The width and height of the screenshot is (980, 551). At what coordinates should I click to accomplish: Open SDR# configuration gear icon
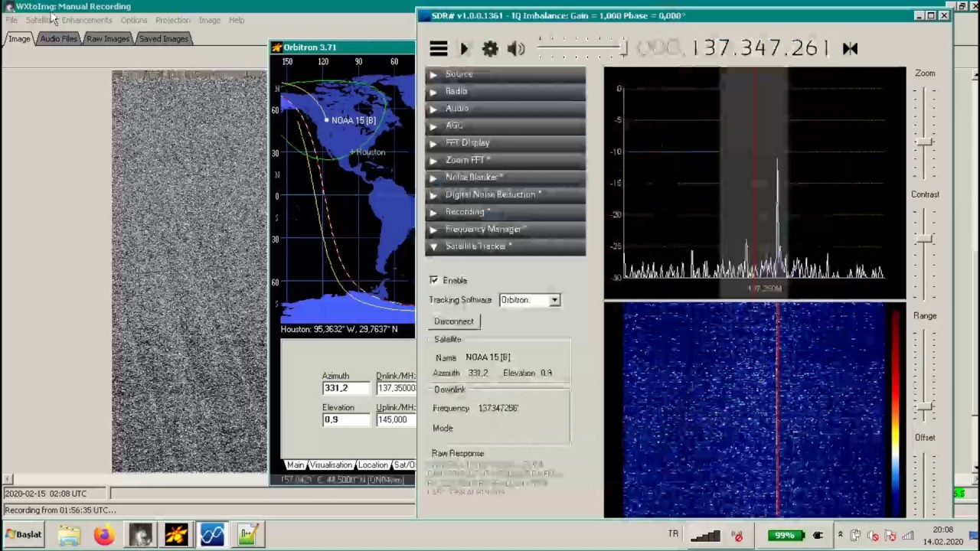coord(490,49)
